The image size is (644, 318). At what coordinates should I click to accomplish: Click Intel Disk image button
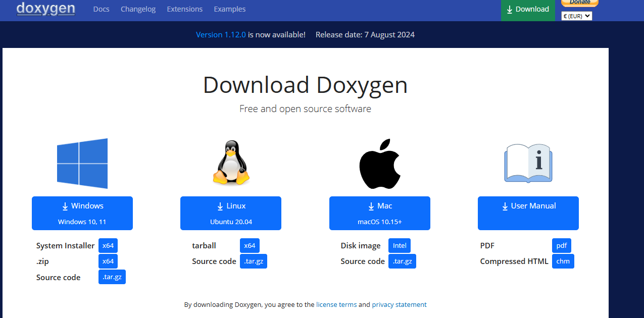(400, 246)
